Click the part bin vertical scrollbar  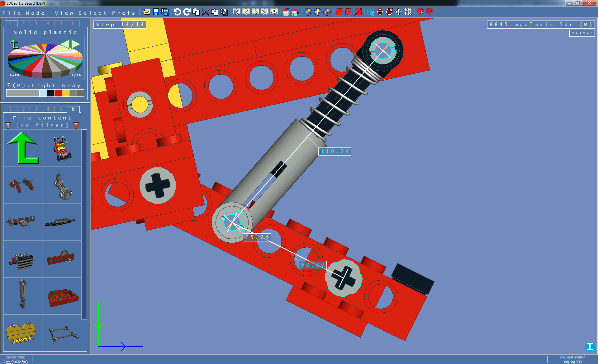tap(84, 225)
